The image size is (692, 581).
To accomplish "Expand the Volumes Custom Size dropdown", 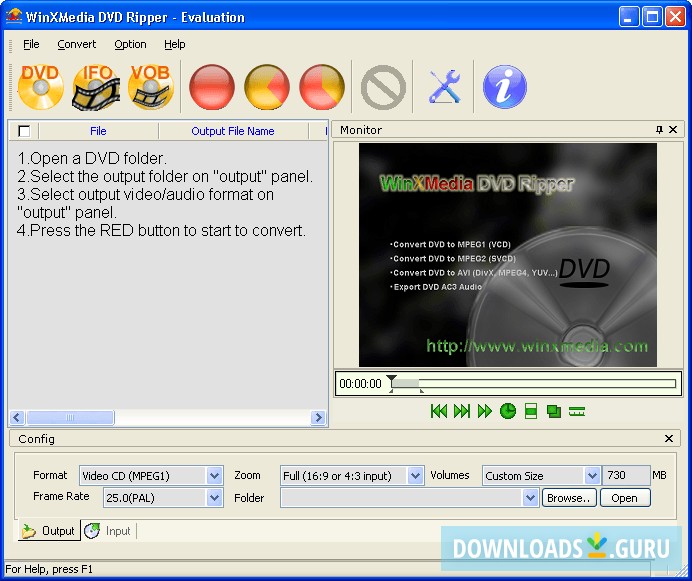I will (592, 476).
